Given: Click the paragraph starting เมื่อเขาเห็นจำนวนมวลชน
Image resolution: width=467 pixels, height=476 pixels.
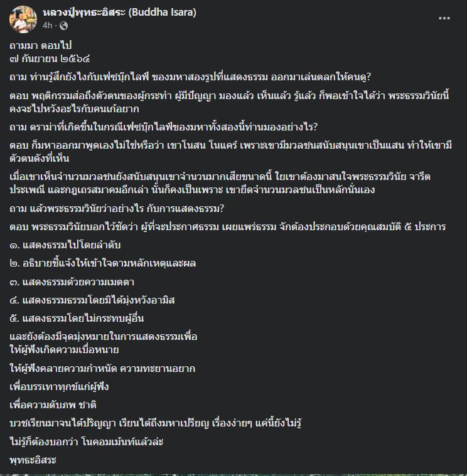Looking at the screenshot, I should click(x=220, y=183).
